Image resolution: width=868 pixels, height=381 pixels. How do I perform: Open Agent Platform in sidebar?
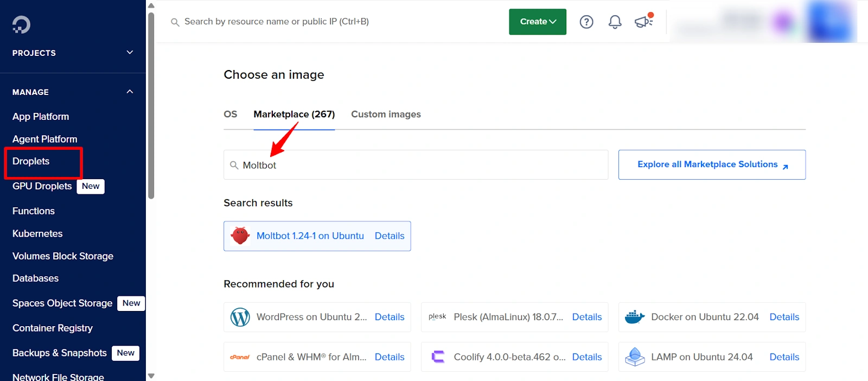pos(44,139)
